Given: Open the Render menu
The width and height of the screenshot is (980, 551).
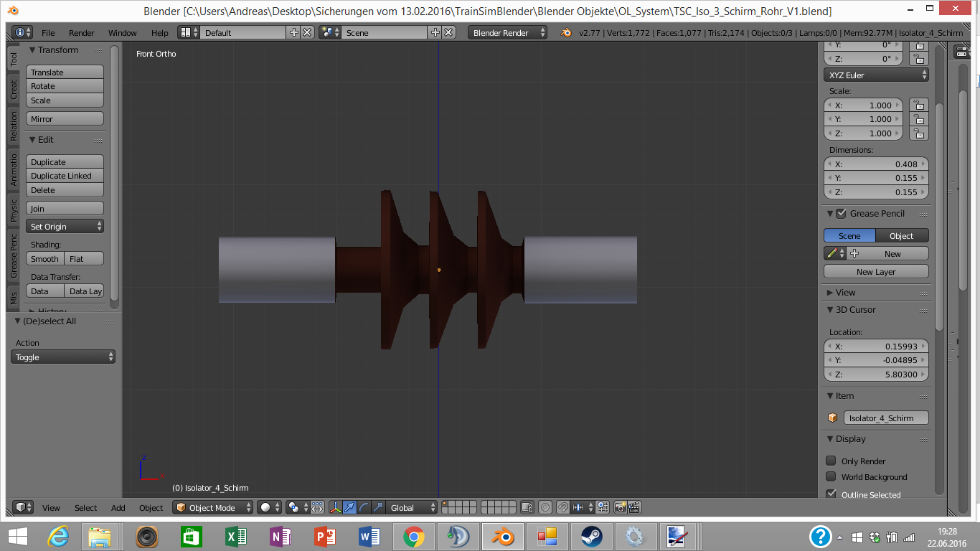Looking at the screenshot, I should click(x=81, y=33).
